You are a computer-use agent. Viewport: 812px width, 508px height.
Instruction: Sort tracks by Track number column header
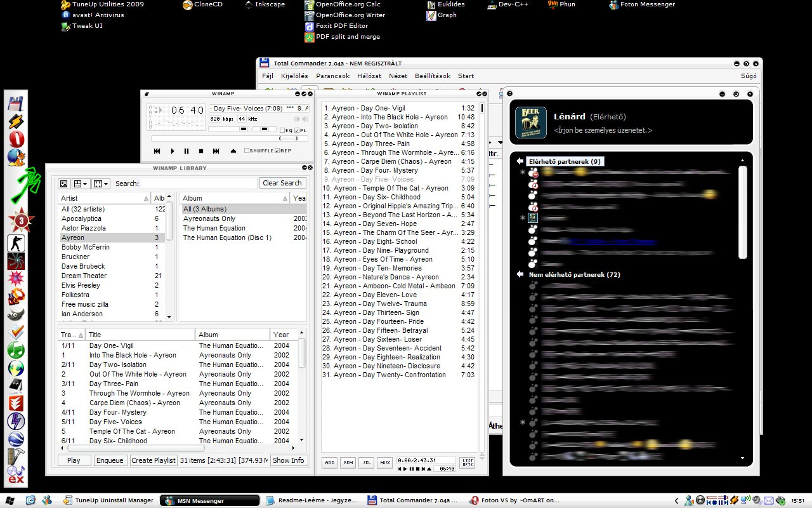point(71,335)
